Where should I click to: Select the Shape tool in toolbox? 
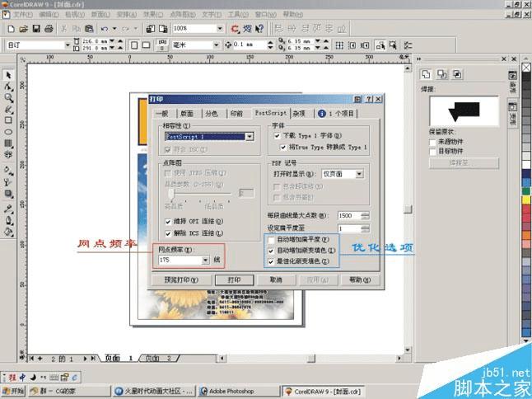click(8, 87)
